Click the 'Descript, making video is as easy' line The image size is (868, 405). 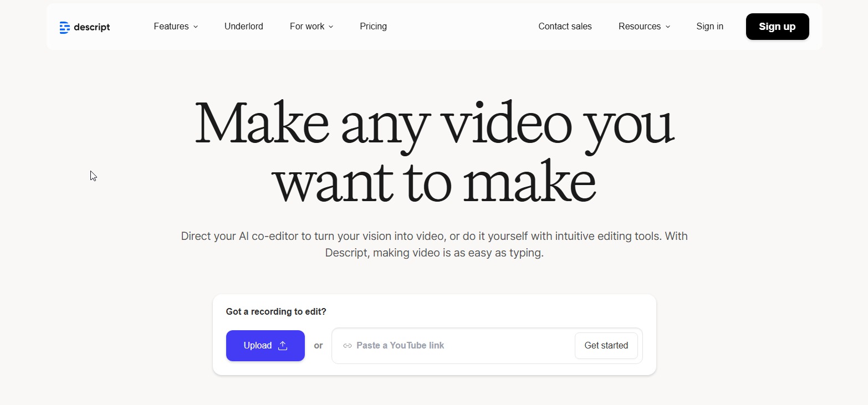[434, 253]
